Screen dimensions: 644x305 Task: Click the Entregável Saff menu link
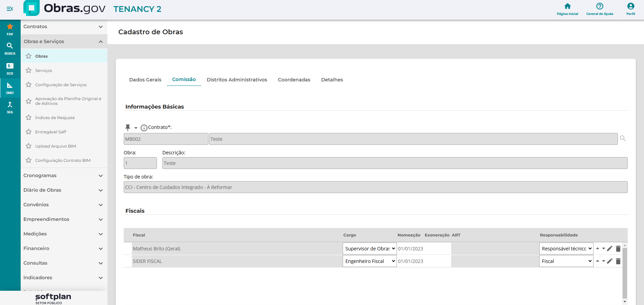click(x=51, y=132)
